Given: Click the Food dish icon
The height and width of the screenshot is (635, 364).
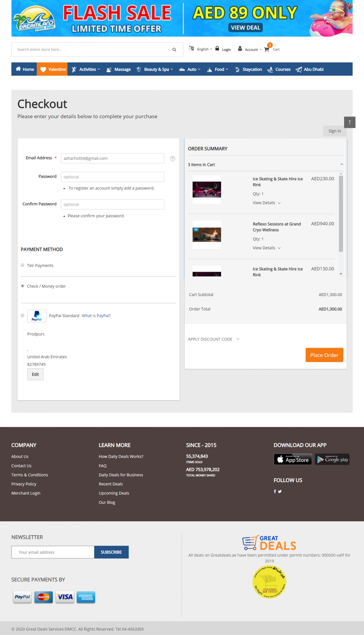Looking at the screenshot, I should (210, 69).
